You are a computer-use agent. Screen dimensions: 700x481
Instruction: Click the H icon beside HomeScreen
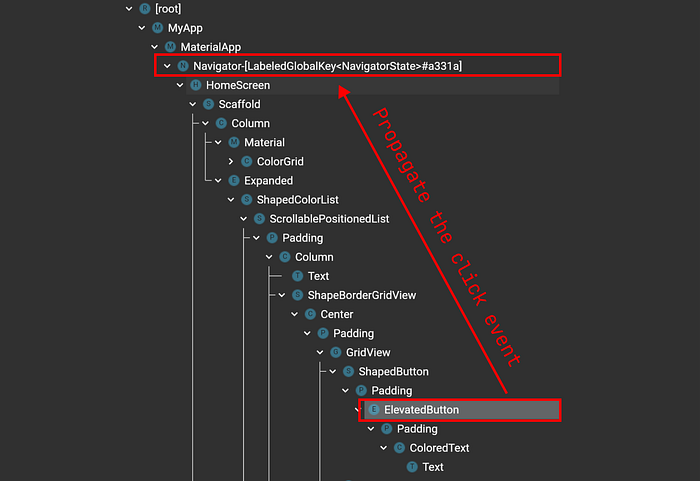(x=196, y=85)
